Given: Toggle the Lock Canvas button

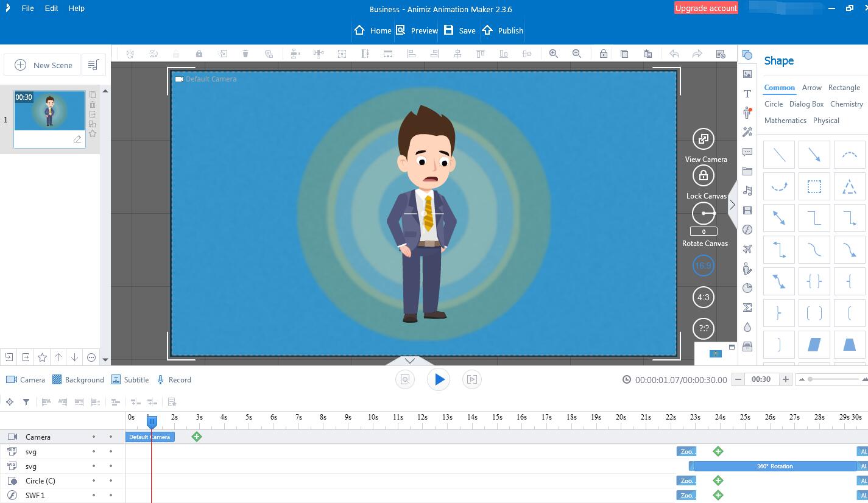Looking at the screenshot, I should [x=704, y=176].
